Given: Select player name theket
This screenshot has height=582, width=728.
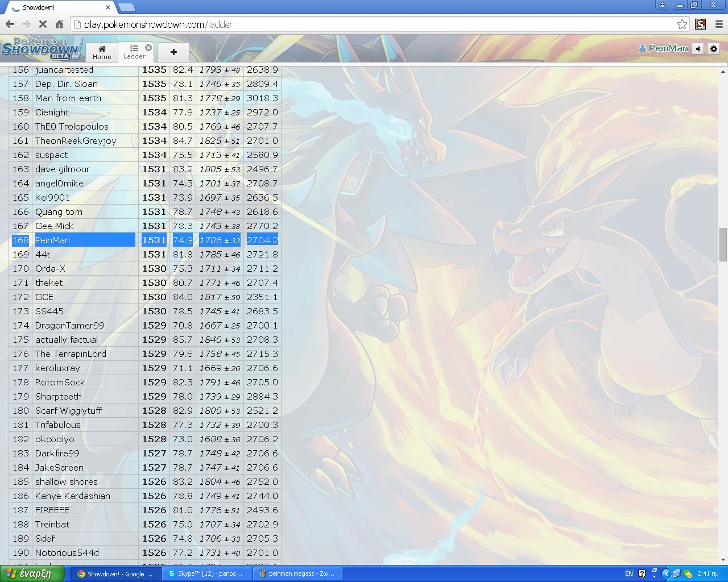Looking at the screenshot, I should pyautogui.click(x=49, y=282).
